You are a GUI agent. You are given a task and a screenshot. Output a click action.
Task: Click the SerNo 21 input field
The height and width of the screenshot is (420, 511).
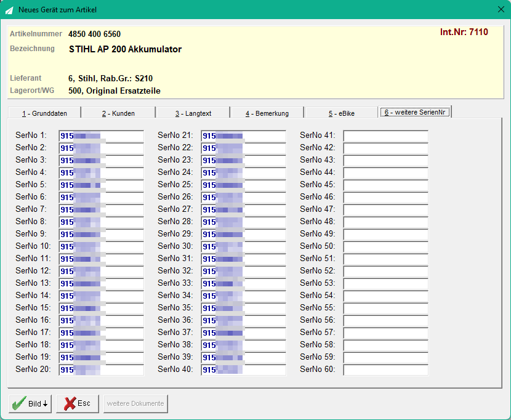coord(243,136)
